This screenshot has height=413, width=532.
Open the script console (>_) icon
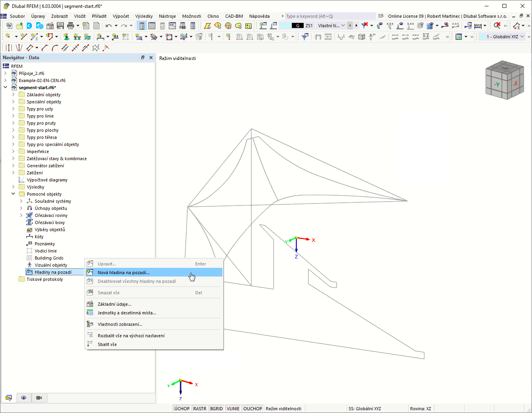pyautogui.click(x=172, y=26)
